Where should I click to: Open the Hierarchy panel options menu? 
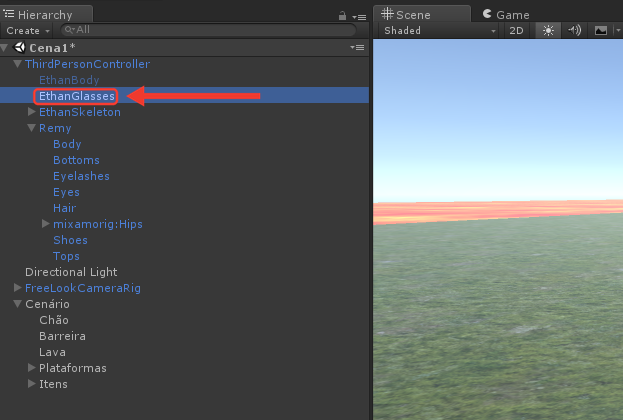click(359, 17)
